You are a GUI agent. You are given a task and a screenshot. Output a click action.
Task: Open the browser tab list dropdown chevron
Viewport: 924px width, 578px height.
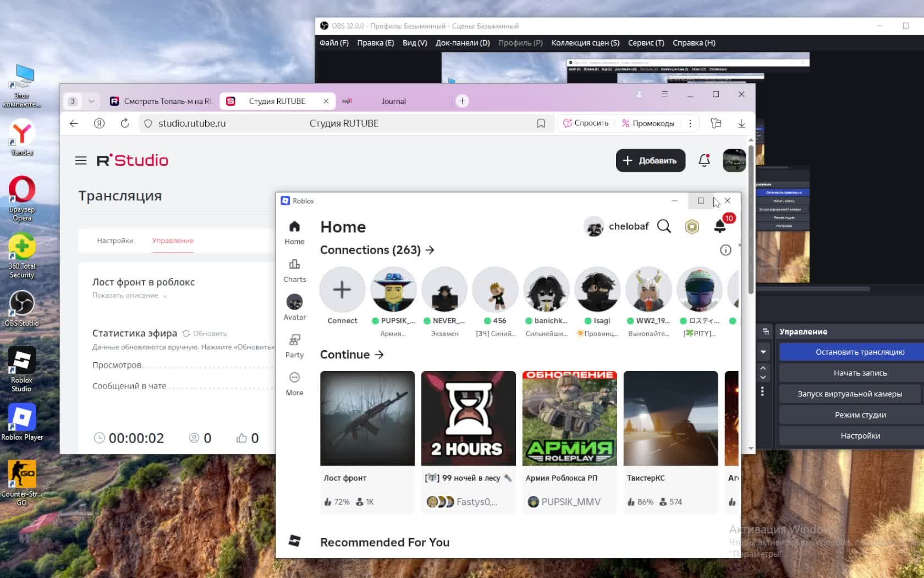91,101
